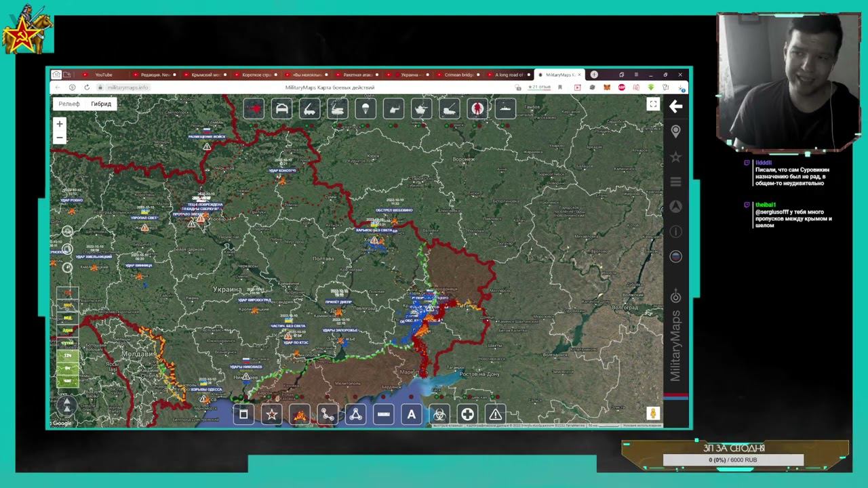Click the navigation arrow circle in sidebar

point(675,207)
